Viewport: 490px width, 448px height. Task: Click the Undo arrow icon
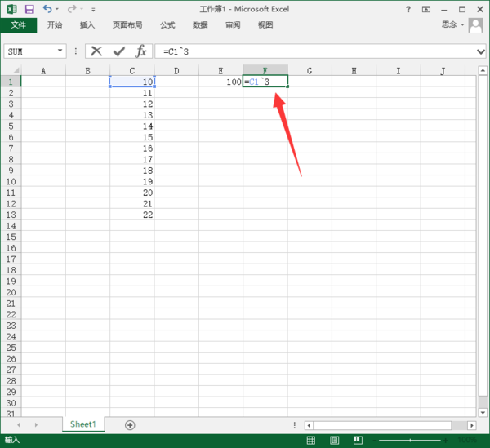point(47,9)
